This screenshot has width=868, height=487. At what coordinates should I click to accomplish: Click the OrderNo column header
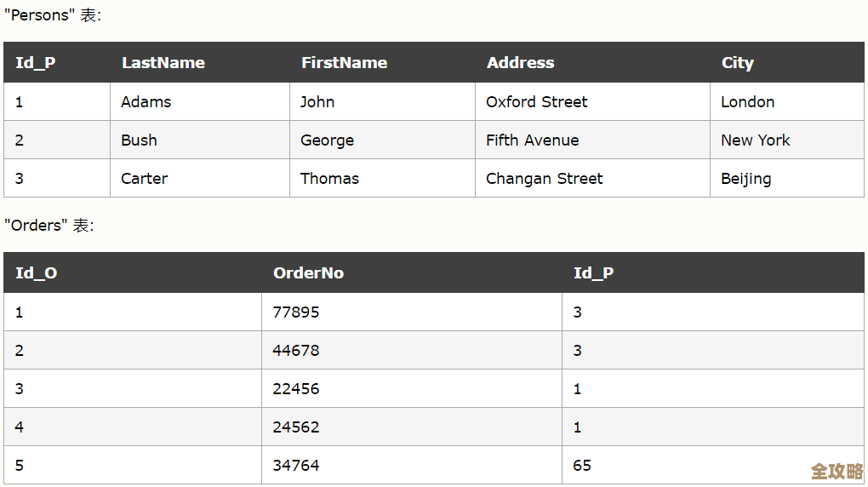pos(308,273)
